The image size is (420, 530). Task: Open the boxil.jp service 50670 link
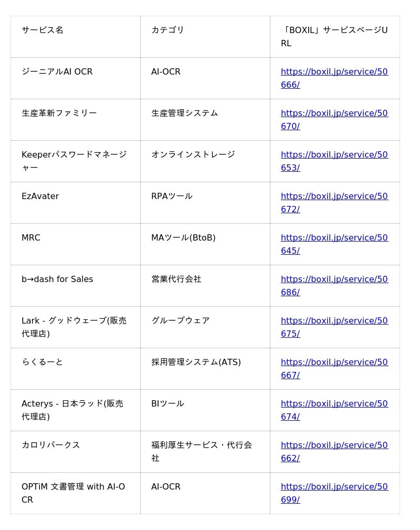pyautogui.click(x=334, y=113)
